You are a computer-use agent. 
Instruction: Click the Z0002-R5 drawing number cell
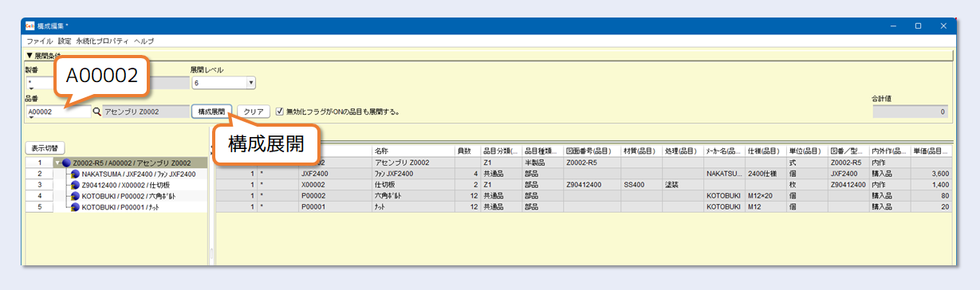[x=592, y=162]
